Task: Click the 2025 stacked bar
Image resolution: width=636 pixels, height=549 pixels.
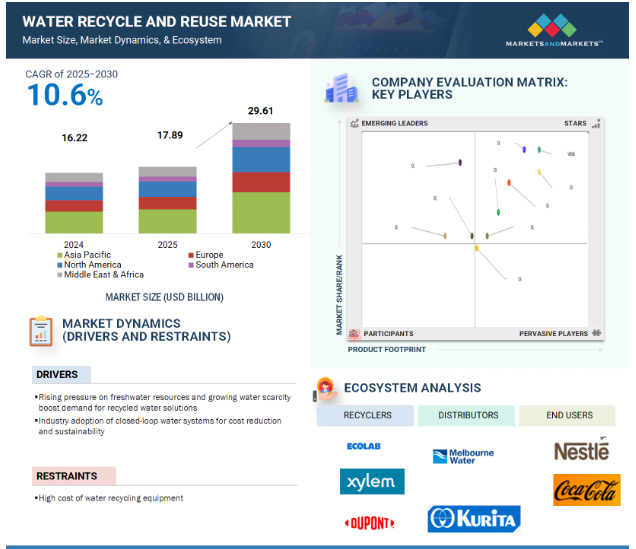Action: click(x=168, y=200)
